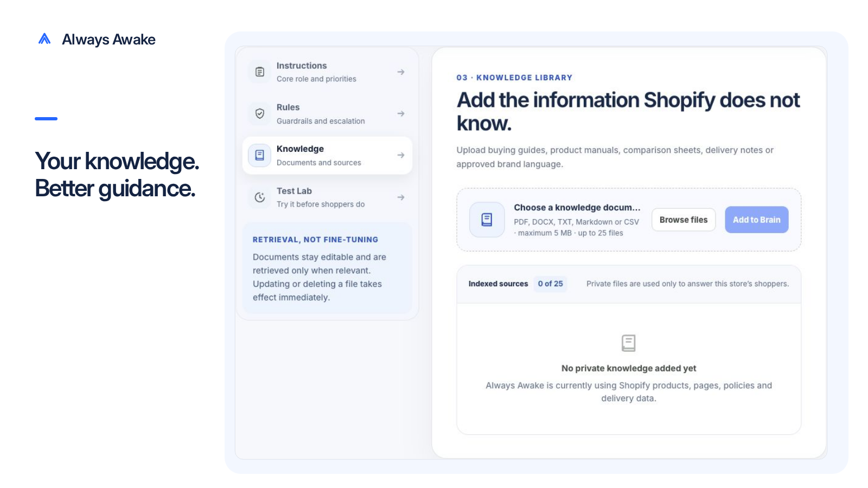Select the Knowledge menu item
The height and width of the screenshot is (488, 868).
(x=327, y=155)
